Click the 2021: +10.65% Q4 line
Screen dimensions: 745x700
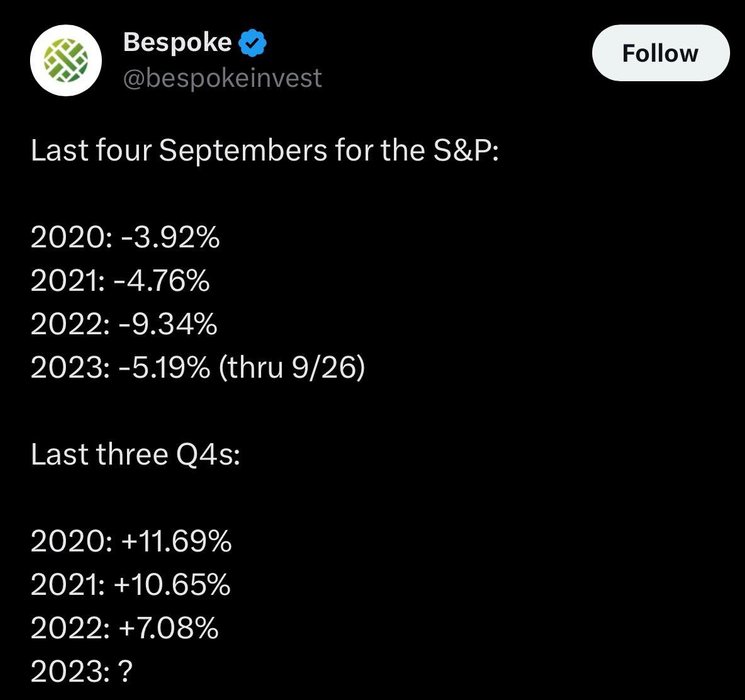(x=131, y=586)
